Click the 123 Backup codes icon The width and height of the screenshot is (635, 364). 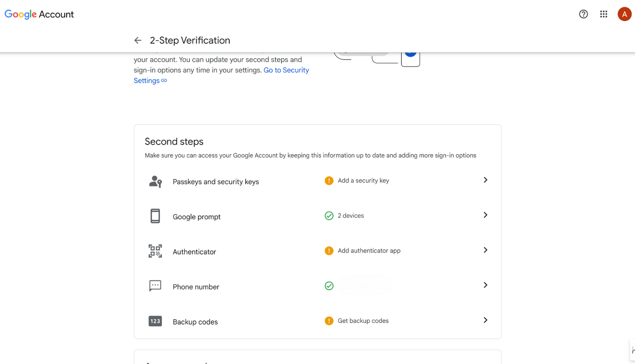[x=155, y=321]
